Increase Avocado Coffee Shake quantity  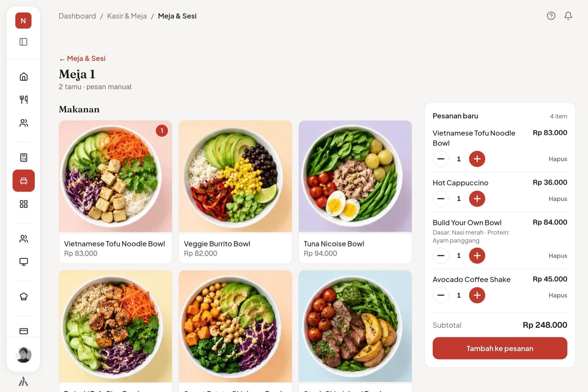(477, 295)
